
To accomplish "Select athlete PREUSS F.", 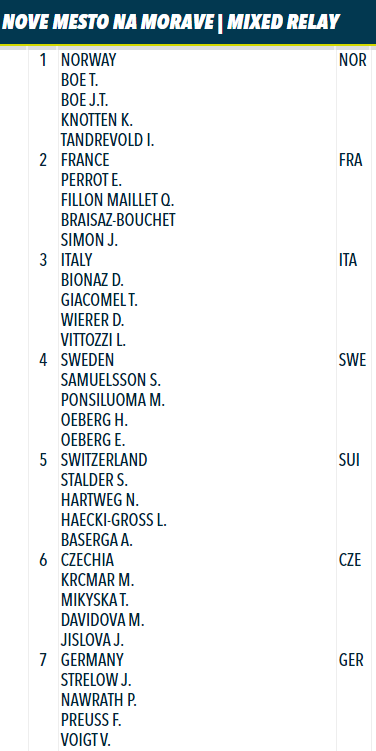I will (91, 720).
